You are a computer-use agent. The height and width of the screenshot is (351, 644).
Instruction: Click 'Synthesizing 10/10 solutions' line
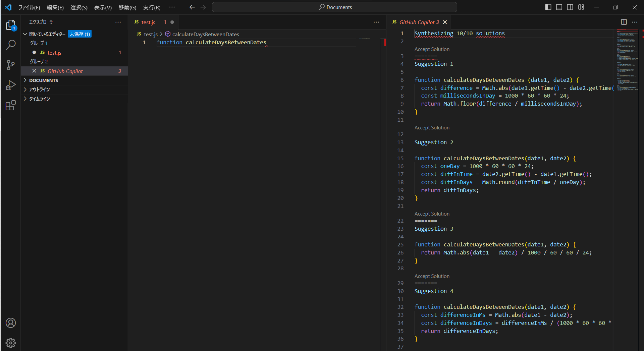click(460, 33)
